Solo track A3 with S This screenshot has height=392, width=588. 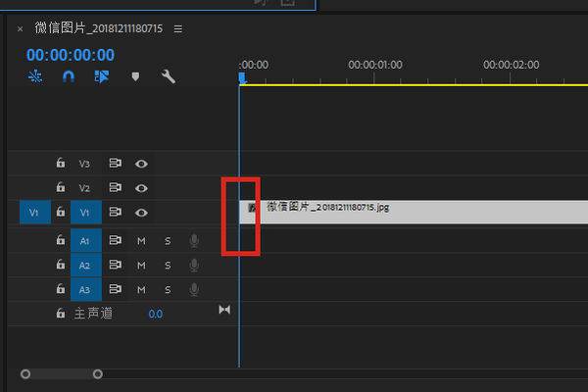[168, 290]
